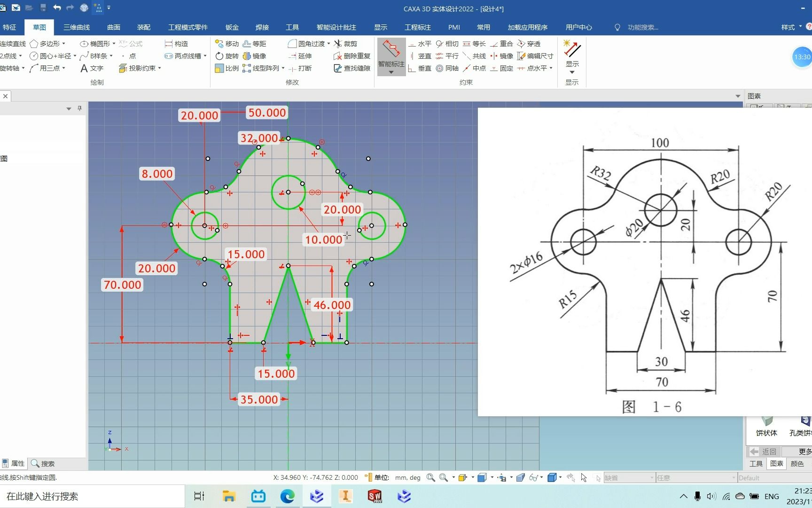
Task: Toggle the pin on the left panel
Action: [x=79, y=108]
